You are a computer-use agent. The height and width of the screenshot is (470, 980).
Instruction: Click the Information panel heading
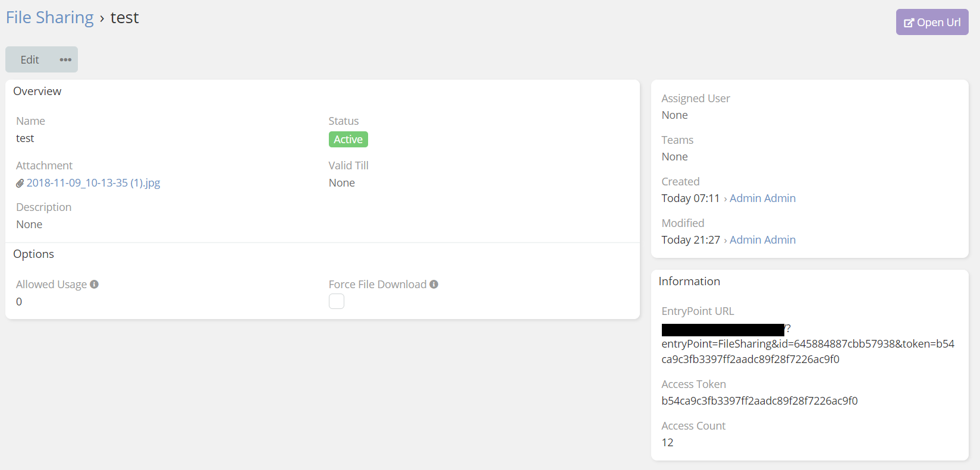pyautogui.click(x=689, y=282)
